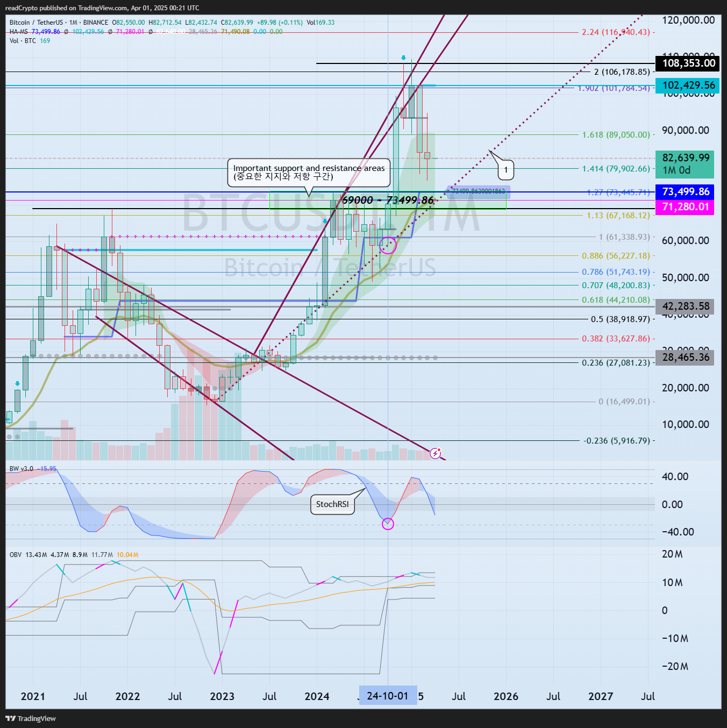Select the 'Vol · BTC' indicator legend
Screen dimensions: 727x728
23,41
